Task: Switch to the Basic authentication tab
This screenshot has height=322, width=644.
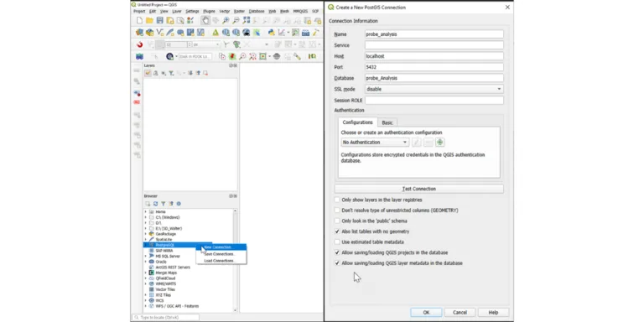Action: tap(387, 122)
